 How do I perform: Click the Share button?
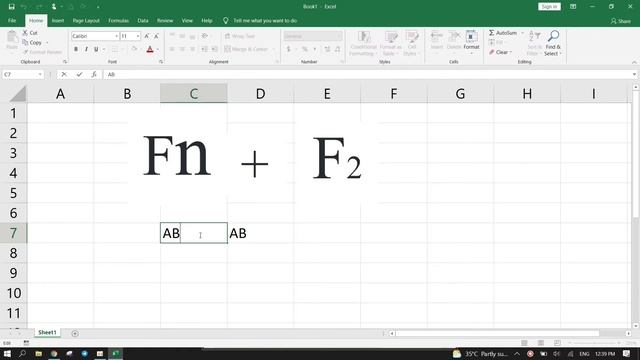[x=620, y=21]
